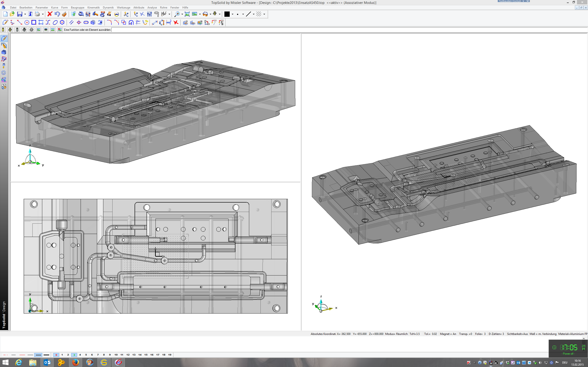588x367 pixels.
Task: Open dropdown arrow beside black color swatch
Action: tap(232, 14)
